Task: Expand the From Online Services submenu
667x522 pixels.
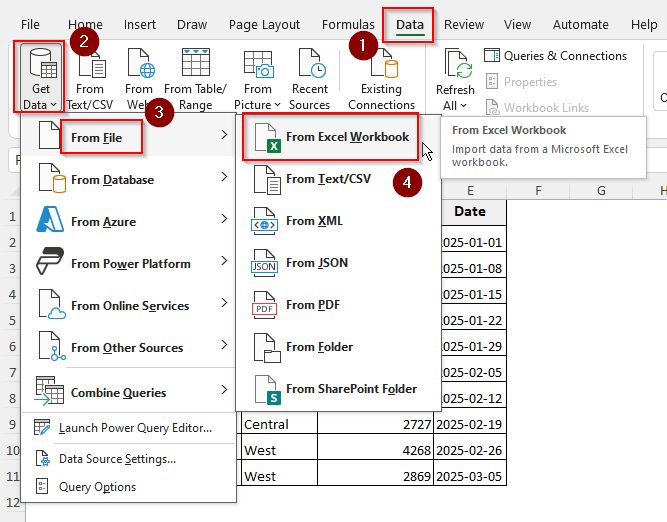Action: [x=129, y=305]
